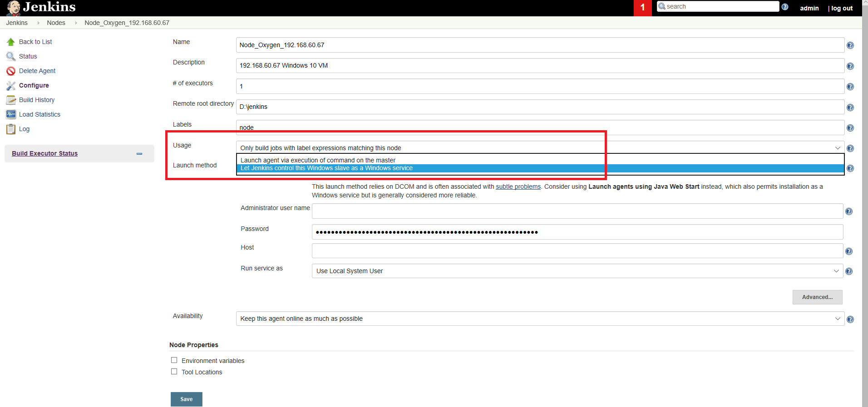Go to Nodes breadcrumb
Image resolution: width=868 pixels, height=407 pixels.
pos(56,23)
